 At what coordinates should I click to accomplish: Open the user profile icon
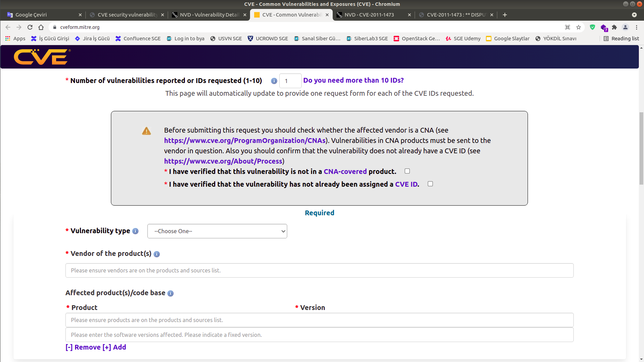click(x=625, y=27)
